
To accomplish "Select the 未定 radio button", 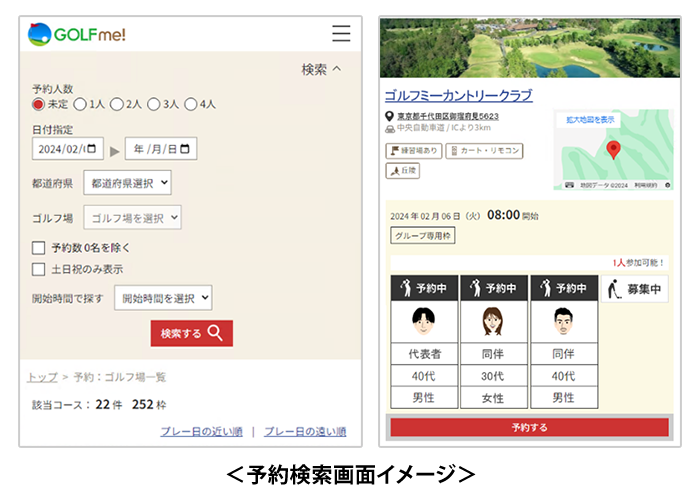I will 39,104.
